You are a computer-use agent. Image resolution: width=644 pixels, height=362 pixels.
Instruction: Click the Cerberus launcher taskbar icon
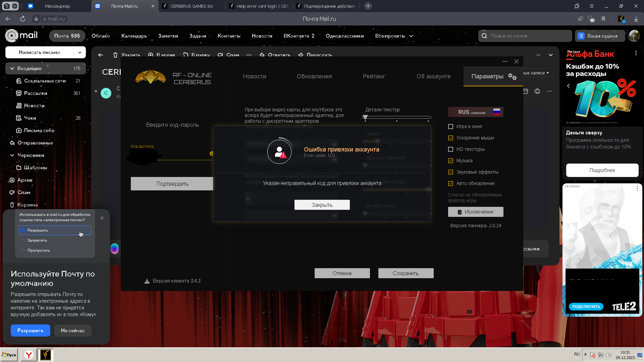coord(46,355)
